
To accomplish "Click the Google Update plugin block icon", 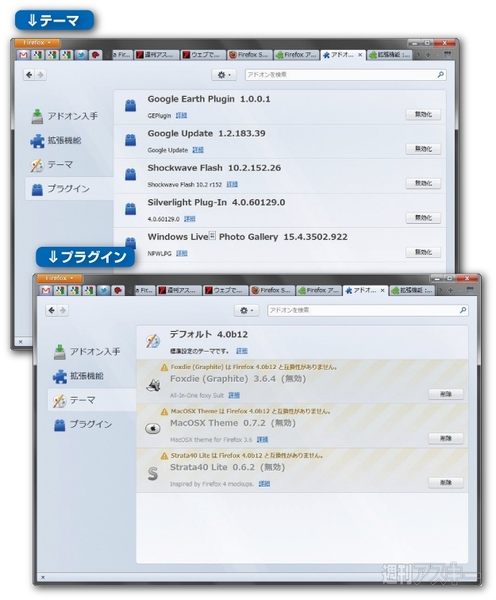I will (131, 140).
